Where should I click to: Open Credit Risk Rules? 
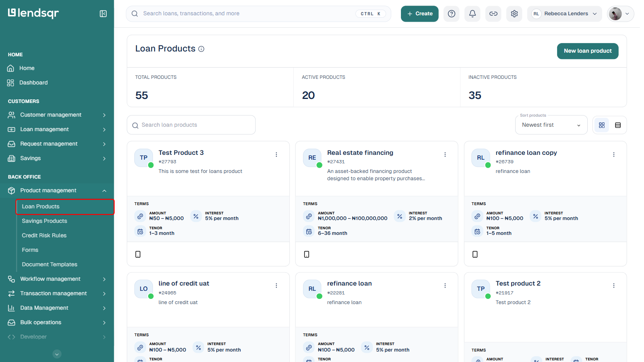(44, 236)
